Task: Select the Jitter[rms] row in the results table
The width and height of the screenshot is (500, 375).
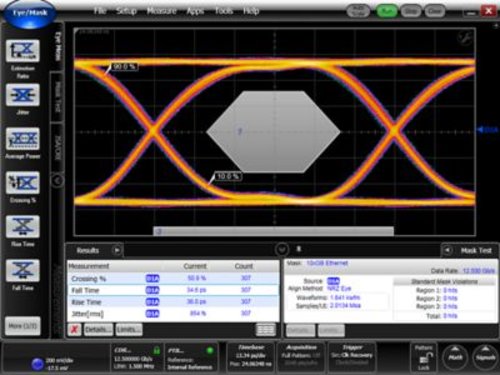Action: click(173, 314)
